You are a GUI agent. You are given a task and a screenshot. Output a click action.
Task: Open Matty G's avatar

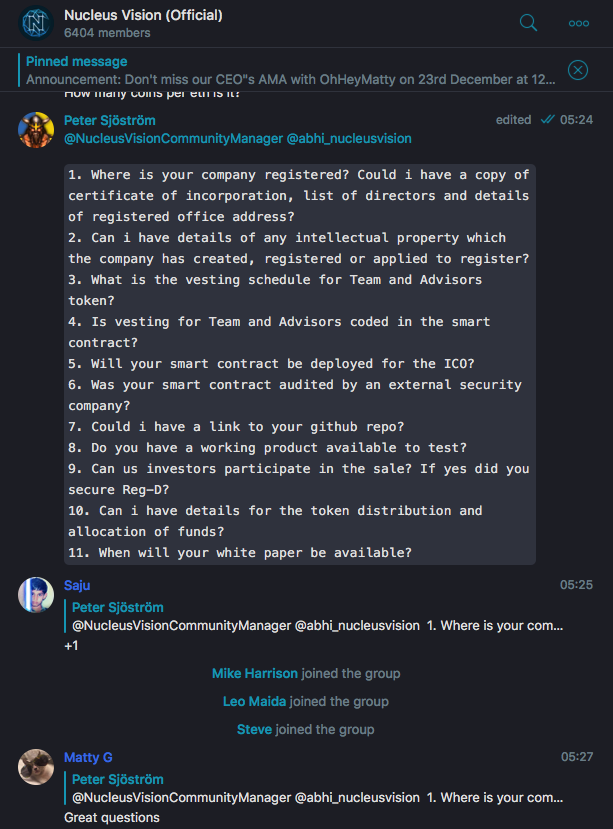(x=36, y=767)
